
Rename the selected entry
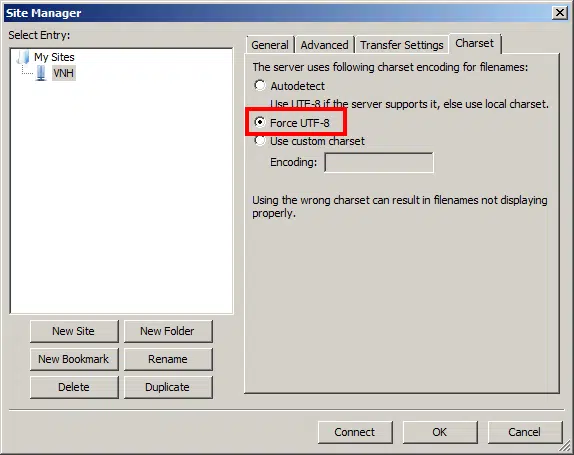[x=168, y=359]
